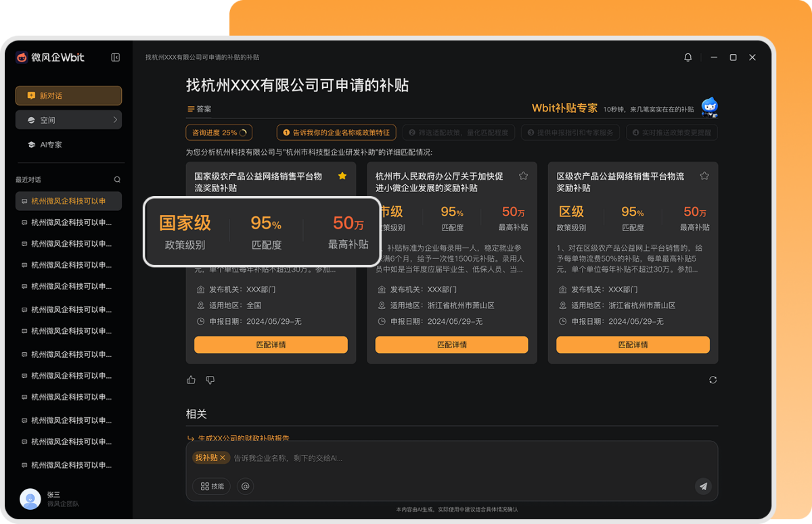Search recent conversations with the magnifier icon
This screenshot has width=812, height=524.
pos(116,178)
